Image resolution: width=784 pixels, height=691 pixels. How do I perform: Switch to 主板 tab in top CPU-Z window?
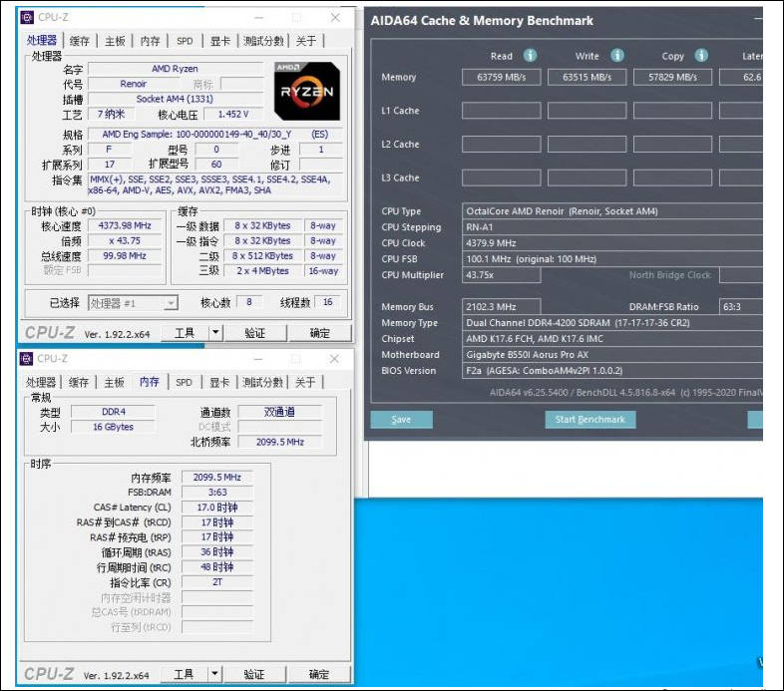(x=115, y=41)
